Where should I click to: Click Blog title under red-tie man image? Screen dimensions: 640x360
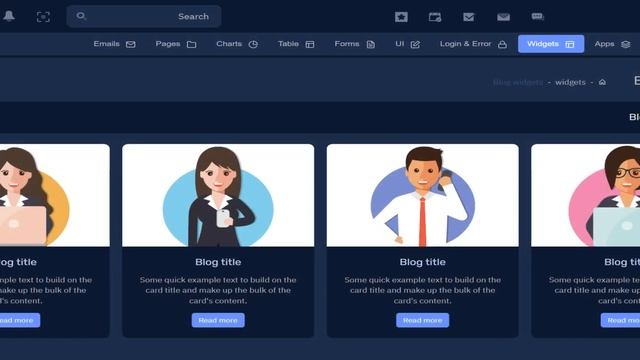click(x=422, y=262)
